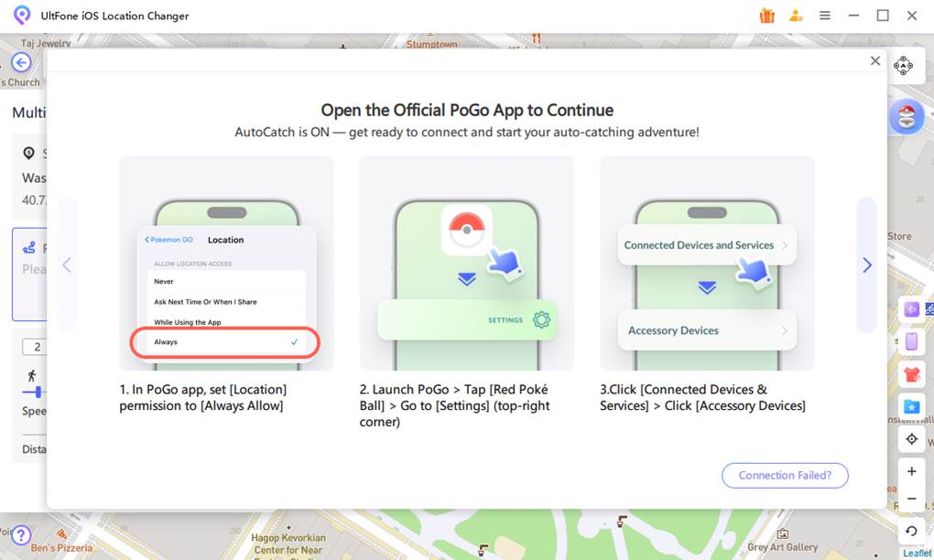
Task: Close the PoGo instructions dialog
Action: pyautogui.click(x=875, y=60)
